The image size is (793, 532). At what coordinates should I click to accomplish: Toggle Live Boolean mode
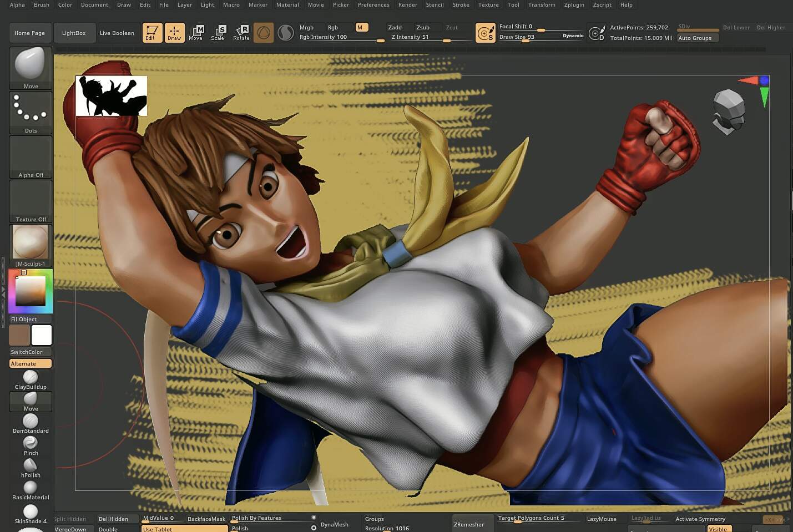click(x=117, y=33)
